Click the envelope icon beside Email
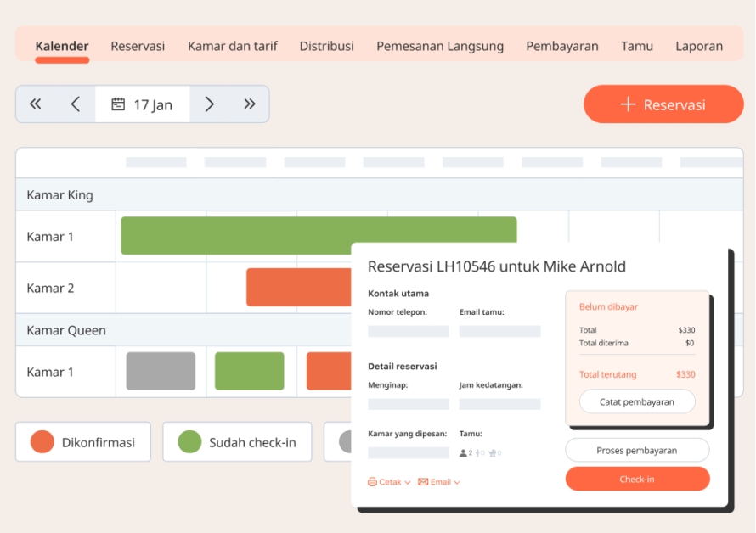Image resolution: width=756 pixels, height=533 pixels. click(424, 481)
